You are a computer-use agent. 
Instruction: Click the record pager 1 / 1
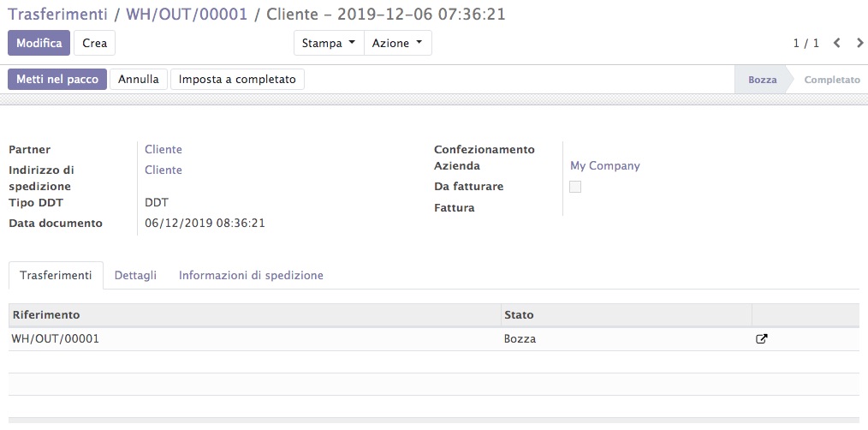806,43
